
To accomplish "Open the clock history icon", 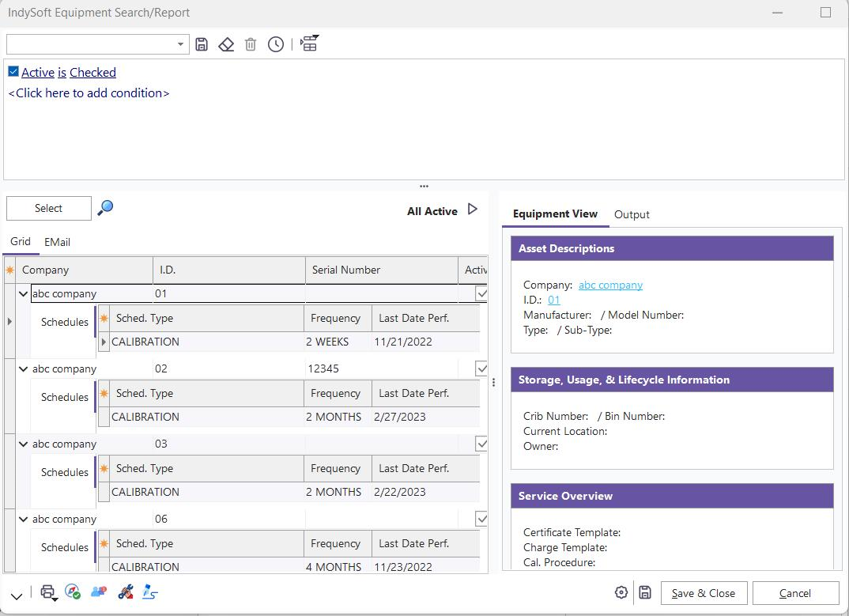I will click(275, 44).
